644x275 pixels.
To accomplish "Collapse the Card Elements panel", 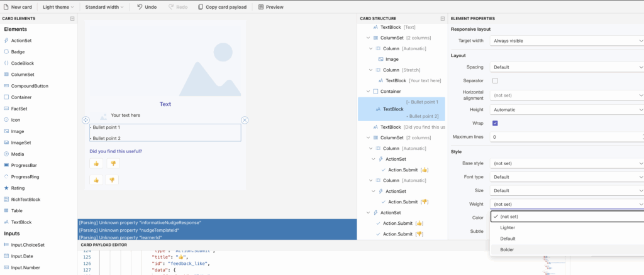I will pos(72,18).
